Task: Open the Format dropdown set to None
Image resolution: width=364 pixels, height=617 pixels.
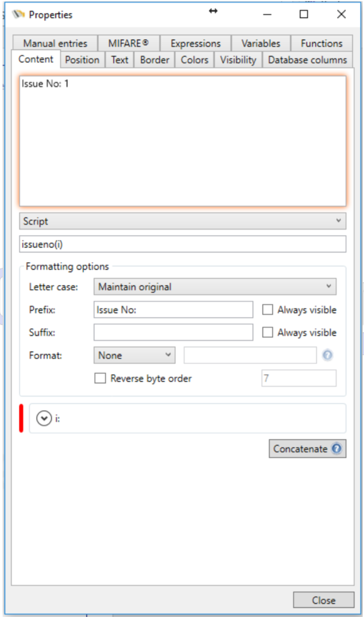Action: point(134,355)
